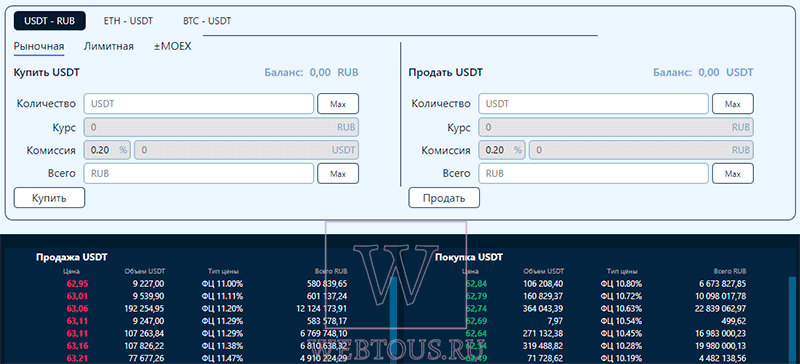Click Max next to sell Количество
Image resolution: width=800 pixels, height=364 pixels.
(x=733, y=104)
